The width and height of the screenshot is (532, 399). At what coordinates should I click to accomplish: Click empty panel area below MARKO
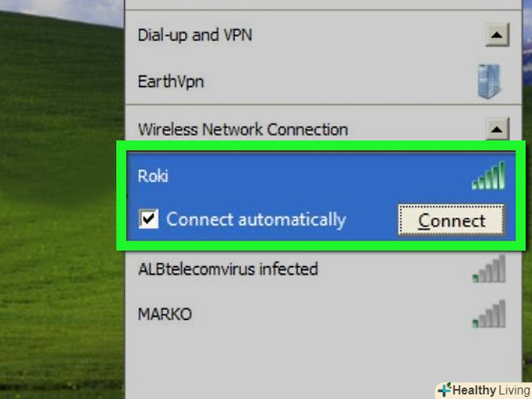pos(322,363)
